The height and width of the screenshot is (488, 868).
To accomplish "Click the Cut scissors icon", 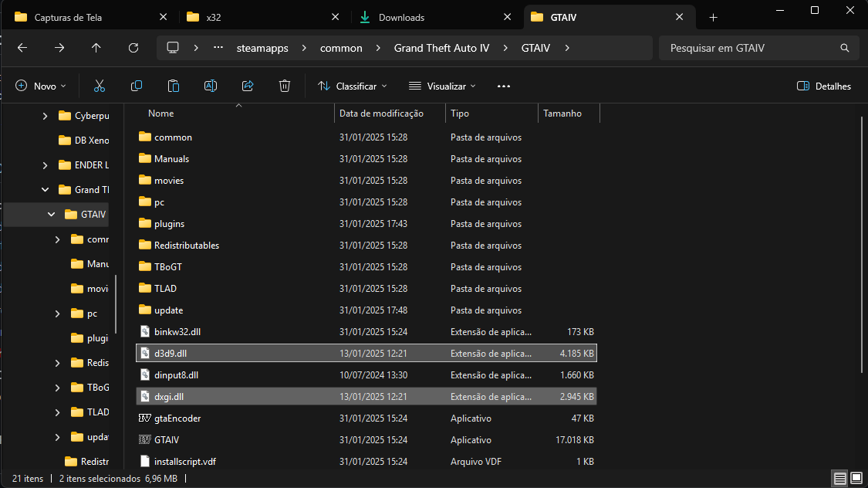I will coord(100,86).
